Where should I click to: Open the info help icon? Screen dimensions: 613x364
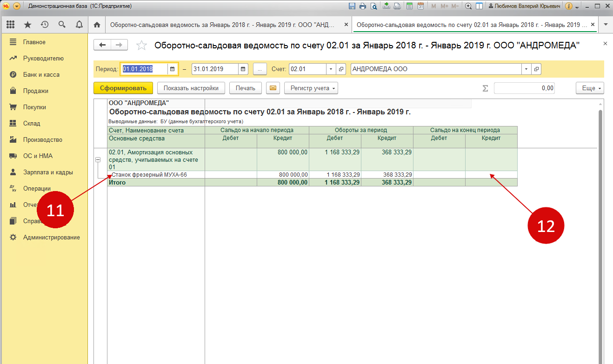pos(568,7)
